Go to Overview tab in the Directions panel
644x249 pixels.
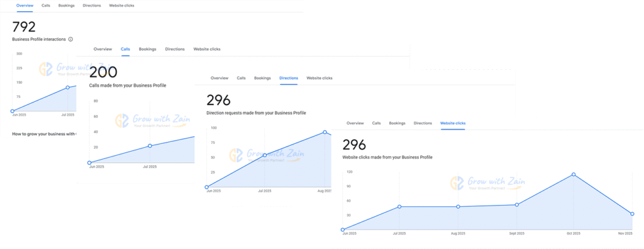click(219, 78)
